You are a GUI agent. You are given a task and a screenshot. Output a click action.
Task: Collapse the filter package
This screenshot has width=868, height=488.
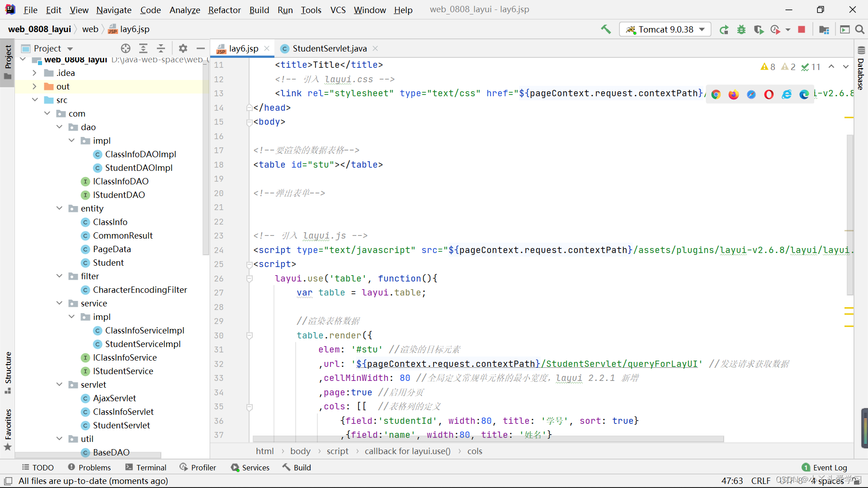[x=59, y=276]
